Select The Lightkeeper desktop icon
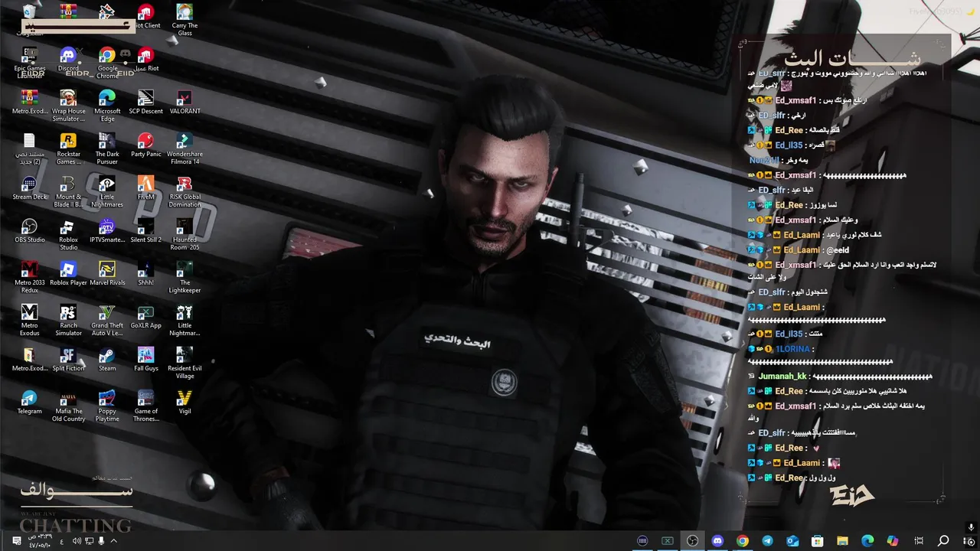The width and height of the screenshot is (980, 551). click(185, 277)
